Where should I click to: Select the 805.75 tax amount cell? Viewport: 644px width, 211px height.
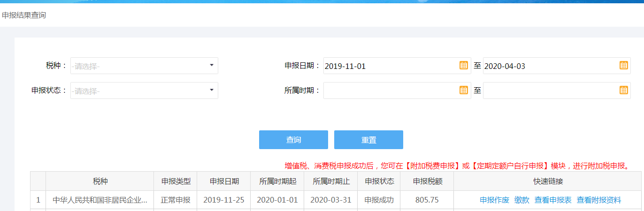tap(427, 200)
